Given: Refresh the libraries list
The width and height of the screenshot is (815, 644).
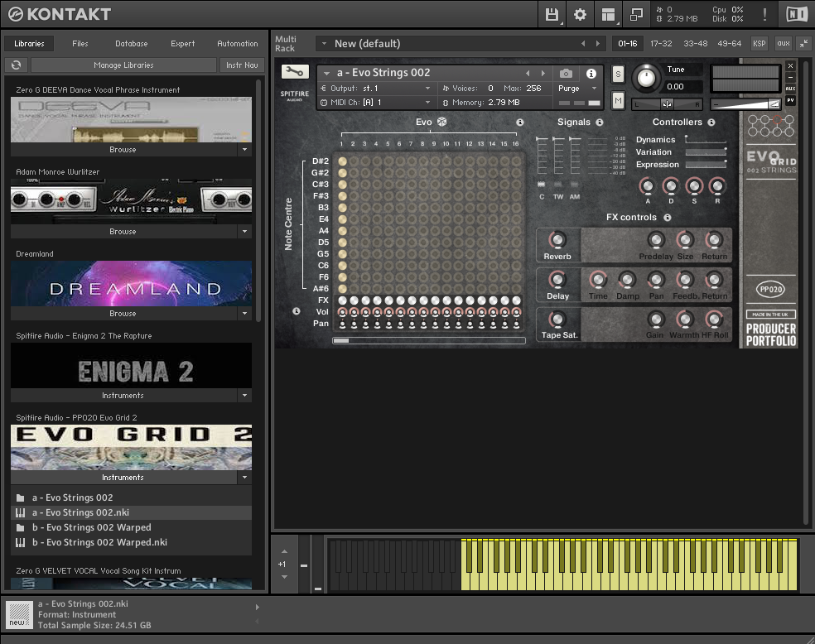Looking at the screenshot, I should pos(16,65).
